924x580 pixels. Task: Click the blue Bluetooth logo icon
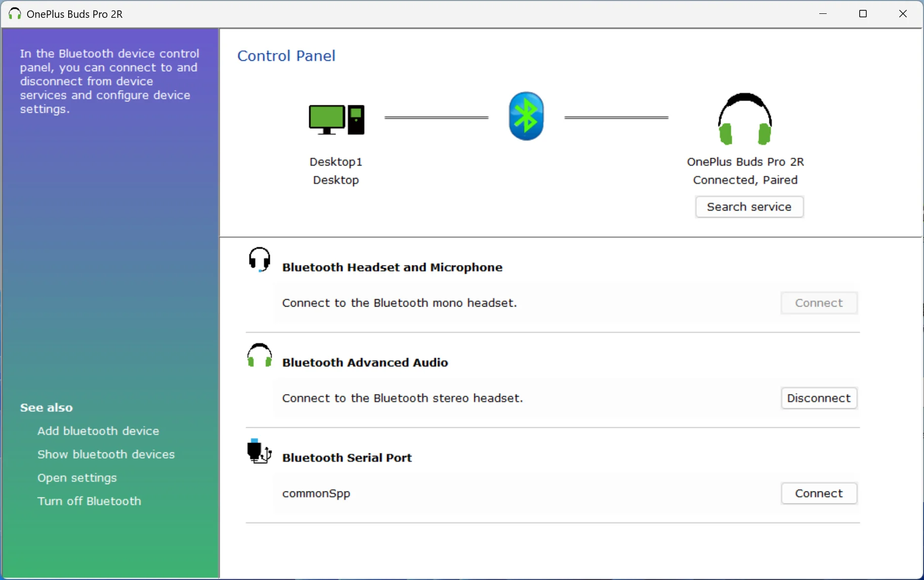pos(526,116)
